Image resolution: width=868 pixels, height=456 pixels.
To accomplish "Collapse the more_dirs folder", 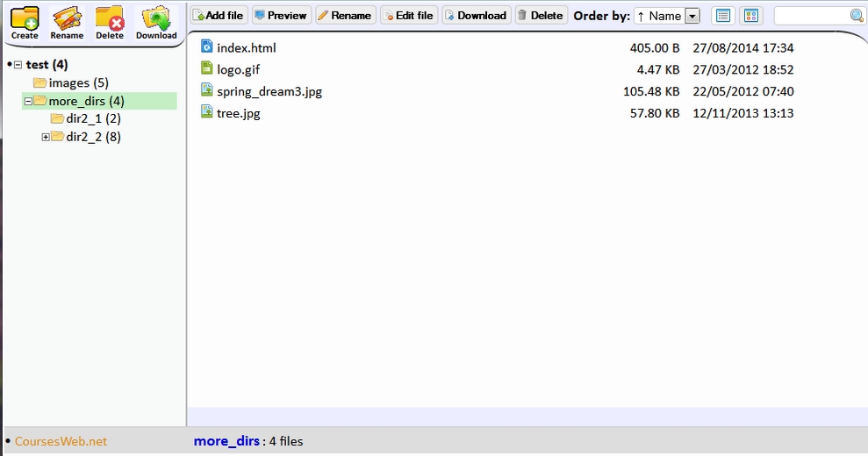I will click(x=28, y=101).
